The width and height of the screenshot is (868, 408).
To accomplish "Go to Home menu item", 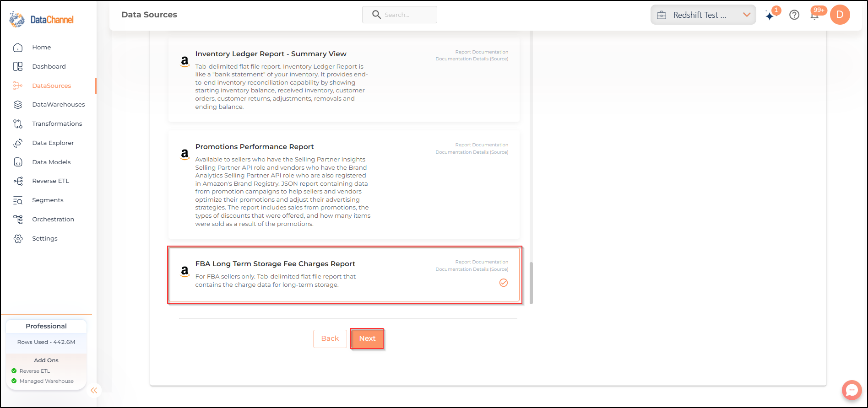I will pyautogui.click(x=41, y=48).
